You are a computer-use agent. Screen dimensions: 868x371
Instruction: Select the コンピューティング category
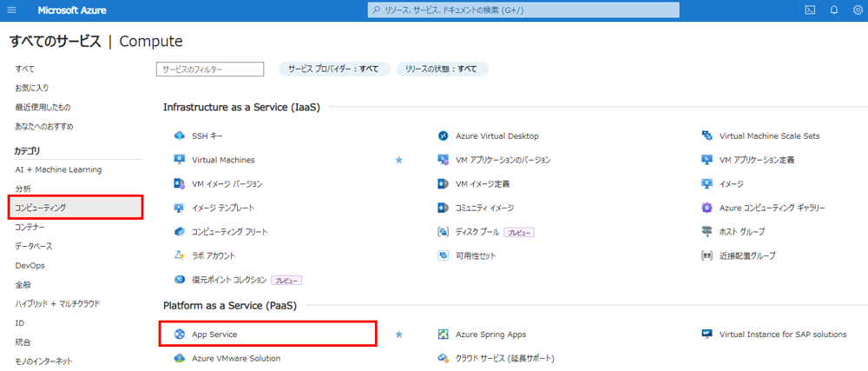[x=76, y=207]
